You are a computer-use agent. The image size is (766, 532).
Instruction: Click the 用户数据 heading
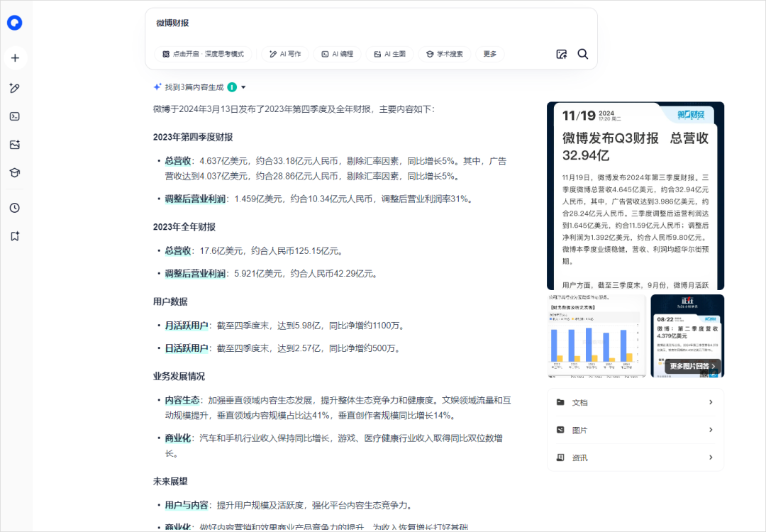click(x=170, y=302)
